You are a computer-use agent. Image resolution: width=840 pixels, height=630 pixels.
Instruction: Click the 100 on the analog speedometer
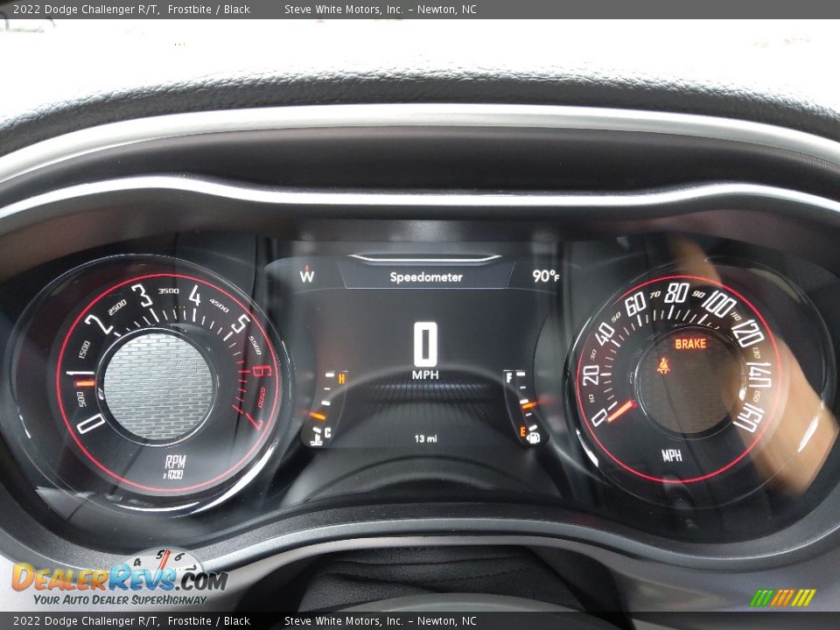click(x=719, y=304)
